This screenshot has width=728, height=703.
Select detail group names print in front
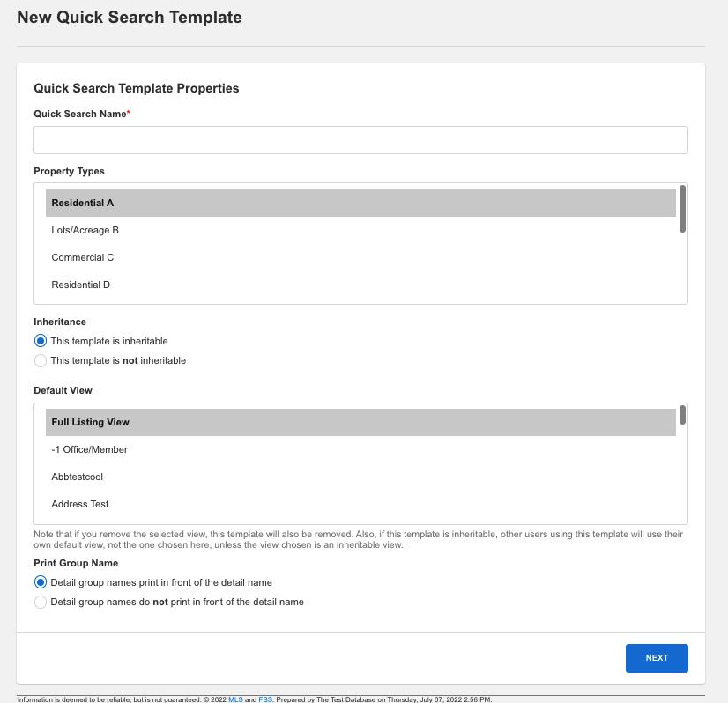click(x=40, y=582)
